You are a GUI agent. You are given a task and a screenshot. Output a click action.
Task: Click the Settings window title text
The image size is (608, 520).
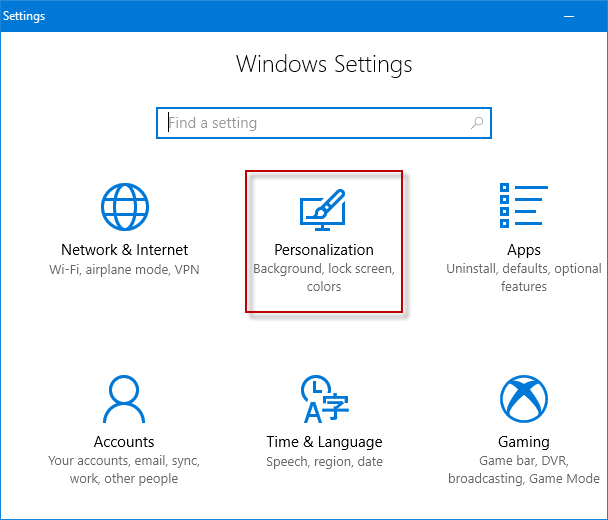coord(24,16)
